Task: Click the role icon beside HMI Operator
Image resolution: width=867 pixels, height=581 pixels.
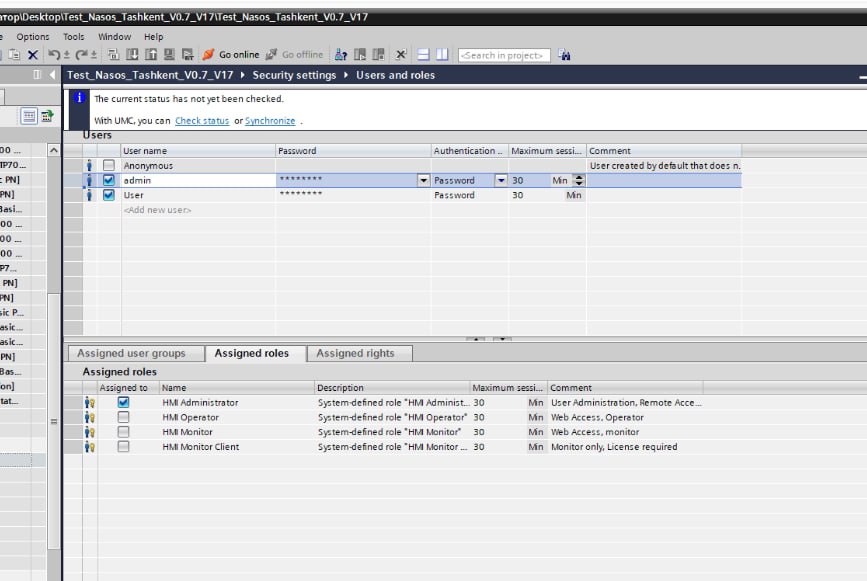Action: pos(90,417)
